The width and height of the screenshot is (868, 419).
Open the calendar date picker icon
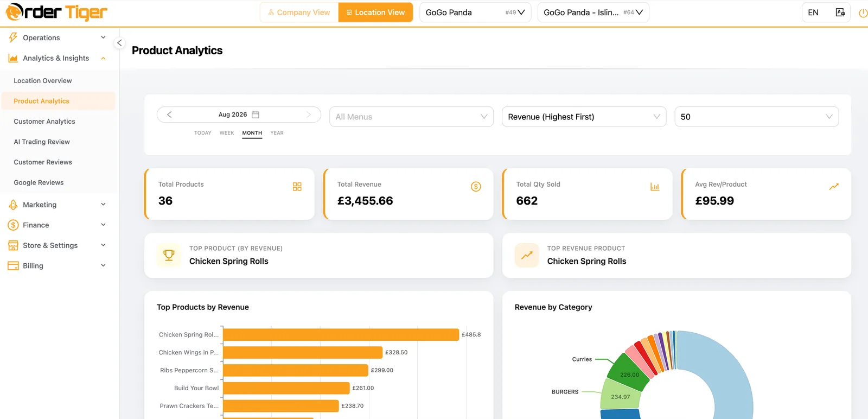(x=256, y=115)
